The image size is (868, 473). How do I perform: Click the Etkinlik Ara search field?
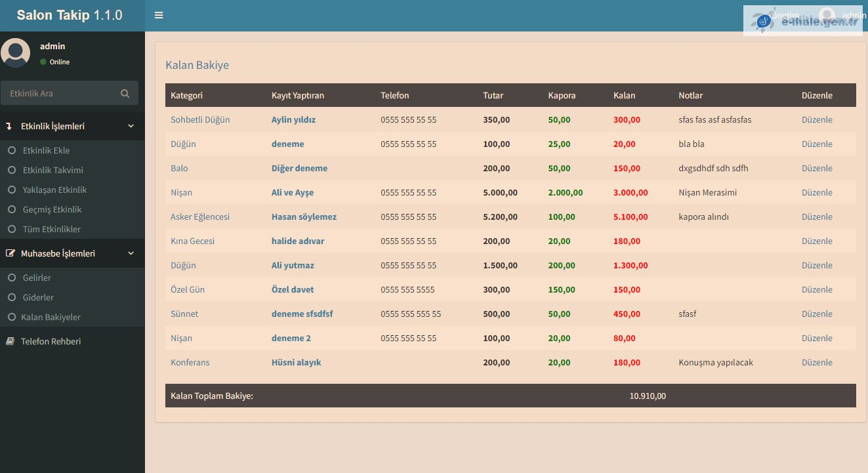point(62,93)
